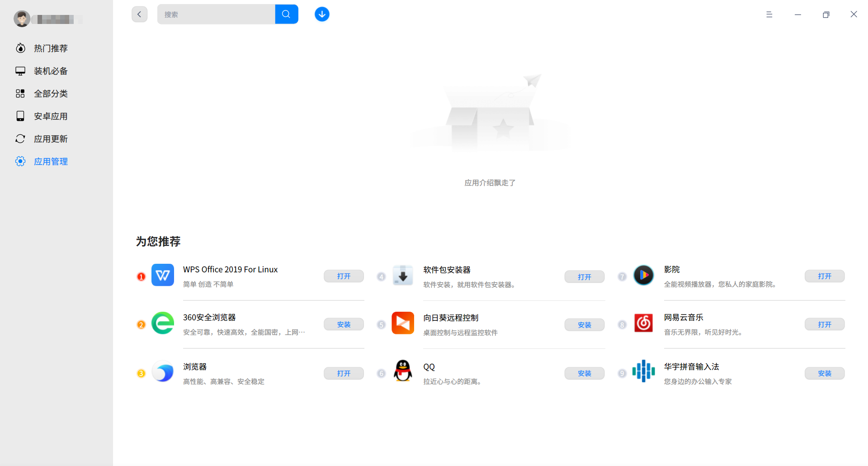This screenshot has width=868, height=466.
Task: Click the back arrow navigation button
Action: pos(139,14)
